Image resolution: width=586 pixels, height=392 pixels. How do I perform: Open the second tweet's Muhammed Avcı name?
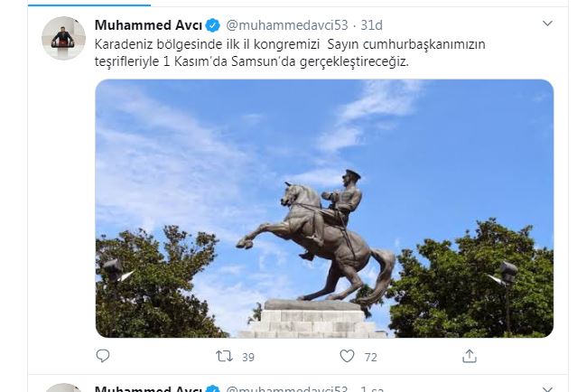tap(148, 388)
